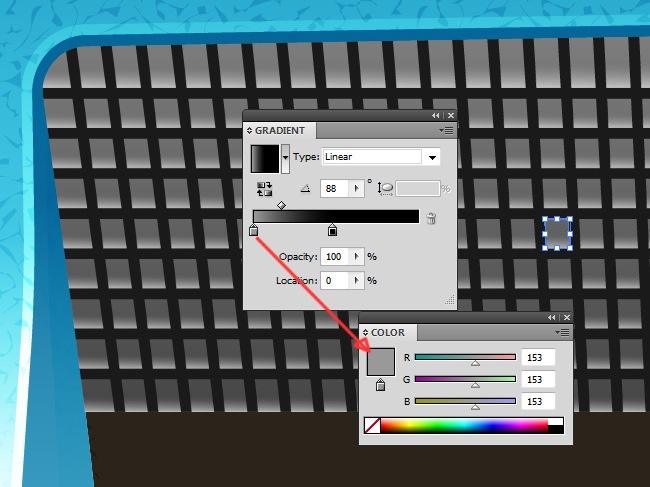Viewport: 650px width, 487px height.
Task: Cycle Color panel display with tab arrows
Action: coord(365,332)
